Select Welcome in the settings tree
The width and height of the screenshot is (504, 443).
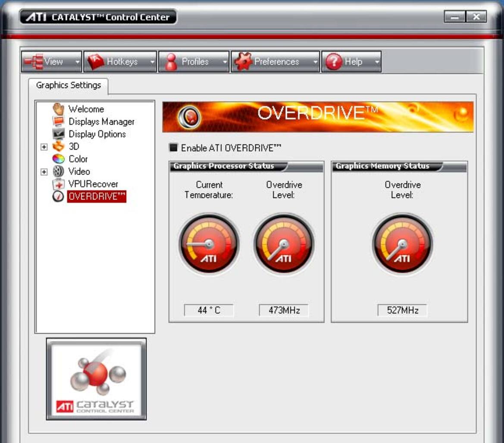click(86, 109)
